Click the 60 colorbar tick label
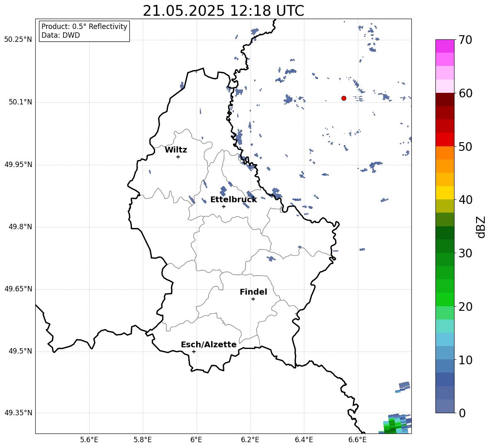Image resolution: width=491 pixels, height=448 pixels. point(465,93)
